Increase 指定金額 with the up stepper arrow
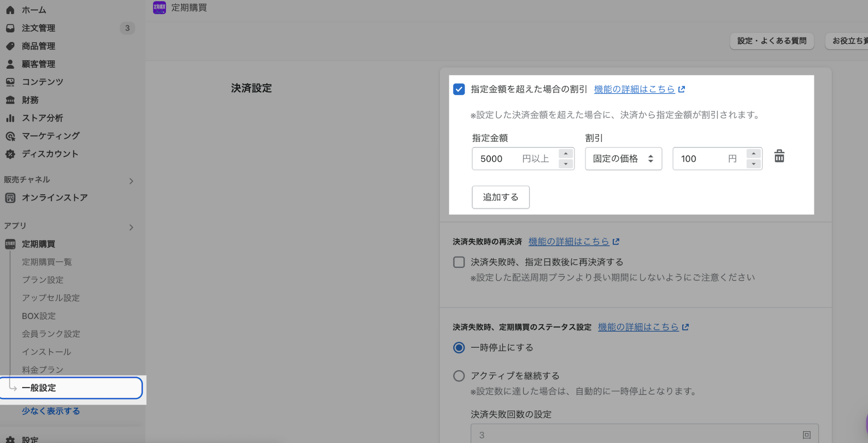This screenshot has width=868, height=443. tap(566, 154)
